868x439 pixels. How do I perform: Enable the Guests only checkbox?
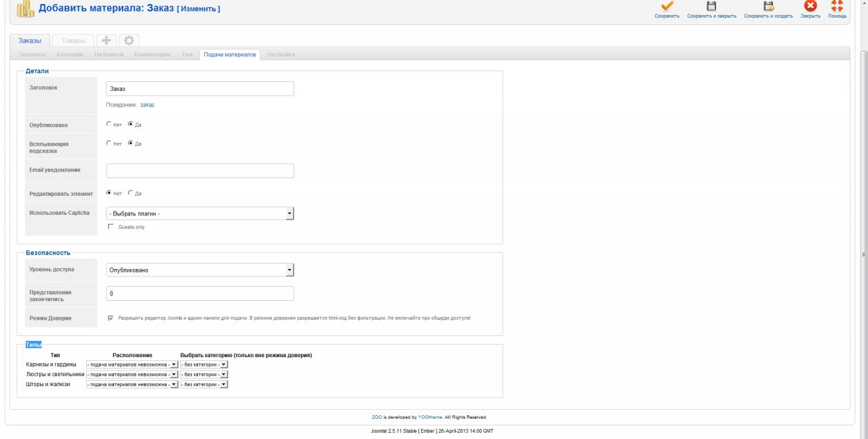pyautogui.click(x=111, y=227)
